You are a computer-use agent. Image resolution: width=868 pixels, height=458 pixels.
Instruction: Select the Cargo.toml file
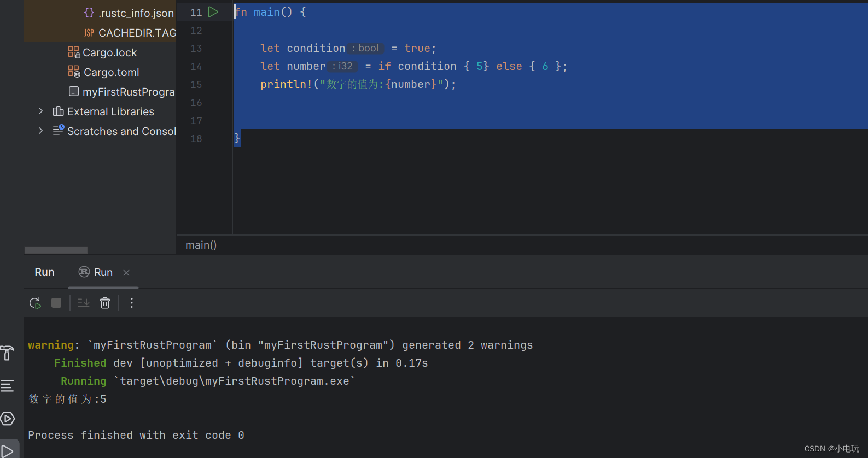[x=111, y=72]
